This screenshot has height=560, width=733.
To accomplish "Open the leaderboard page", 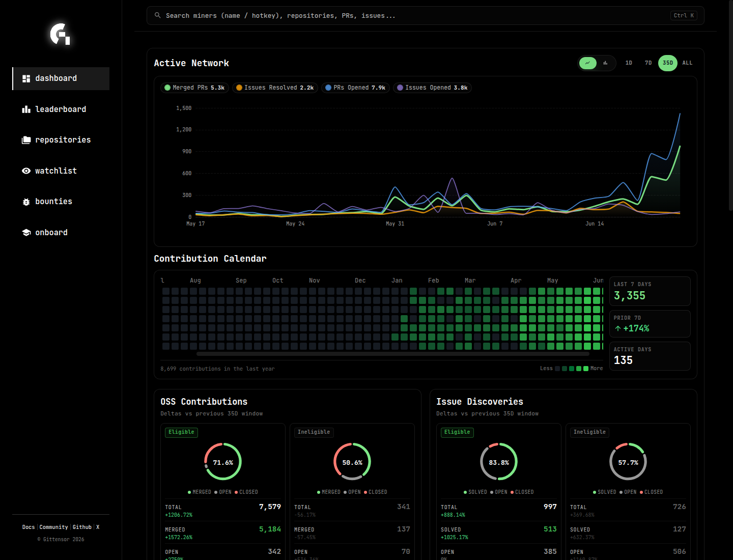I will (x=61, y=109).
